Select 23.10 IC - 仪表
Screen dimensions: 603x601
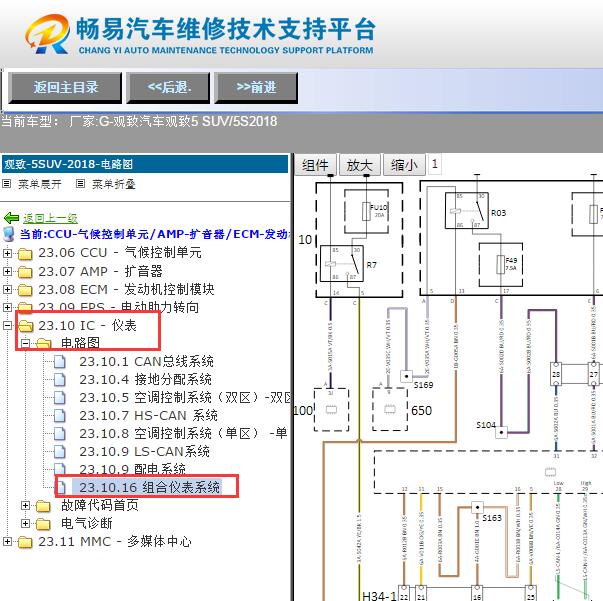(x=87, y=325)
